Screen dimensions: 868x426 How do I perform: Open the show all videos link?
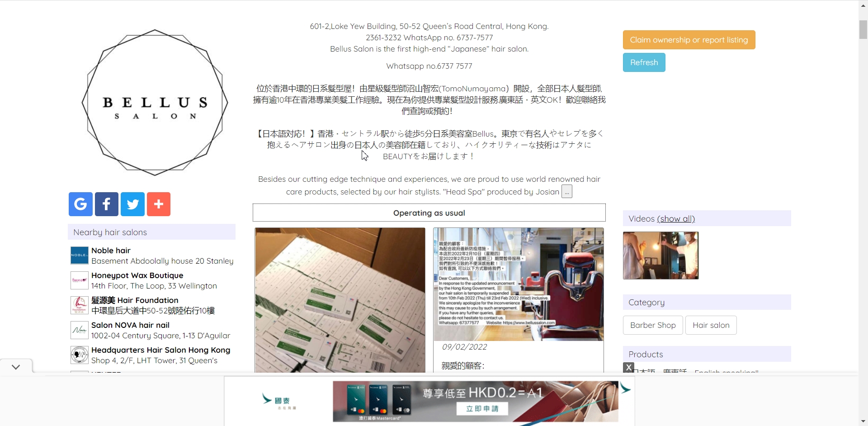tap(676, 219)
